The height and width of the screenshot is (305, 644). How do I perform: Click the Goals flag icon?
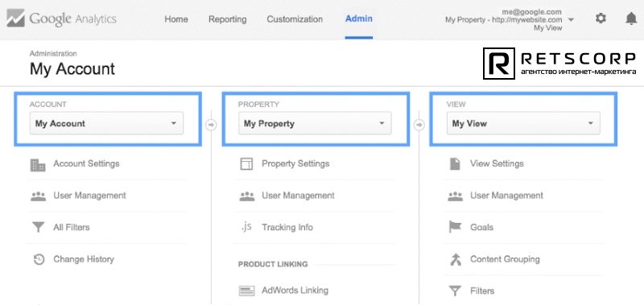[455, 228]
